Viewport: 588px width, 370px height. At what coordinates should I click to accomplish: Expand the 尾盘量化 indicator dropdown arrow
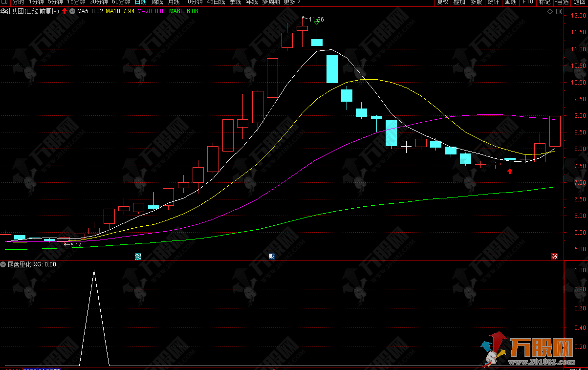pos(3,264)
